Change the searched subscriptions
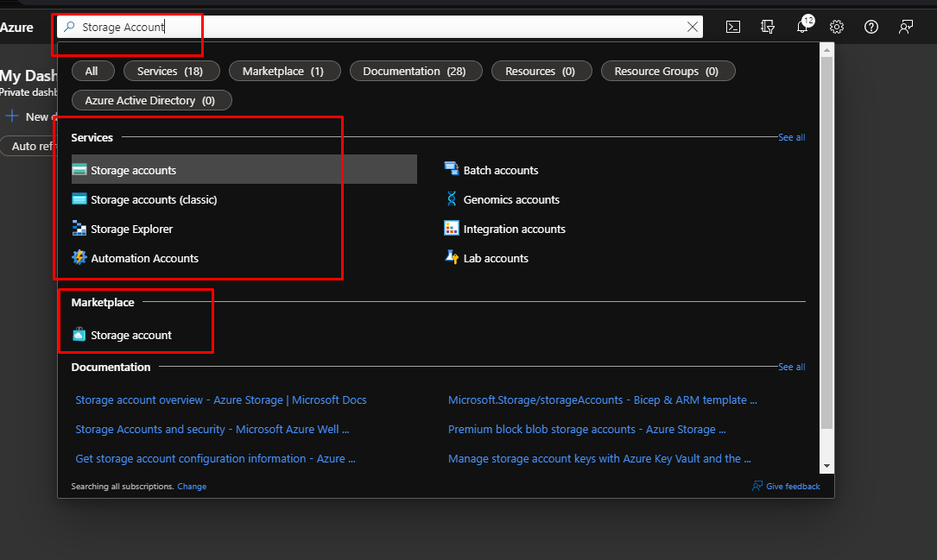937x560 pixels. click(192, 487)
